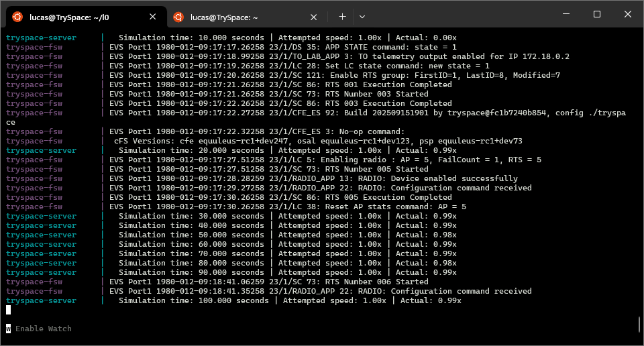
Task: Click Ubuntu icon on first tab
Action: (17, 17)
